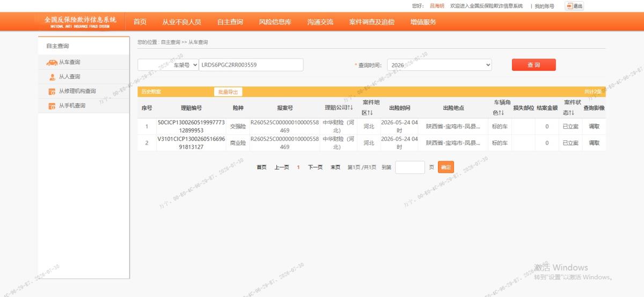Go to 下一页 in pagination
Viewport: 644px width, 297px height.
315,167
